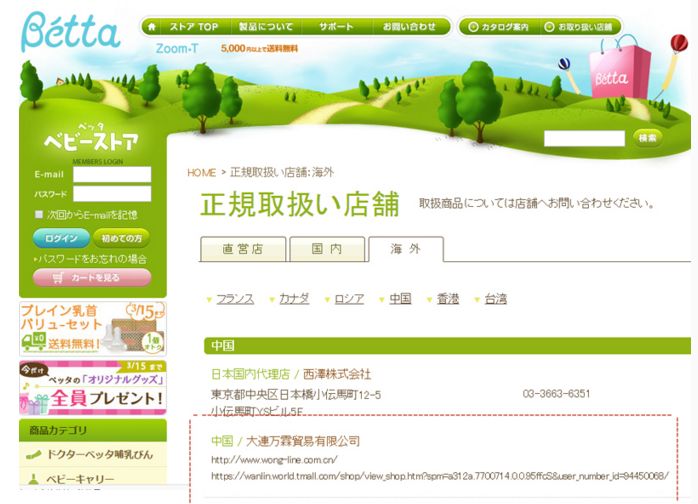Open the wanlin.world.tmall.com shop URL

440,476
